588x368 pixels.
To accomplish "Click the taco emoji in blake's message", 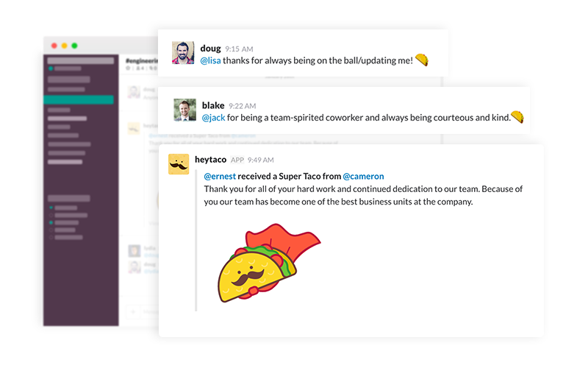I will (517, 117).
